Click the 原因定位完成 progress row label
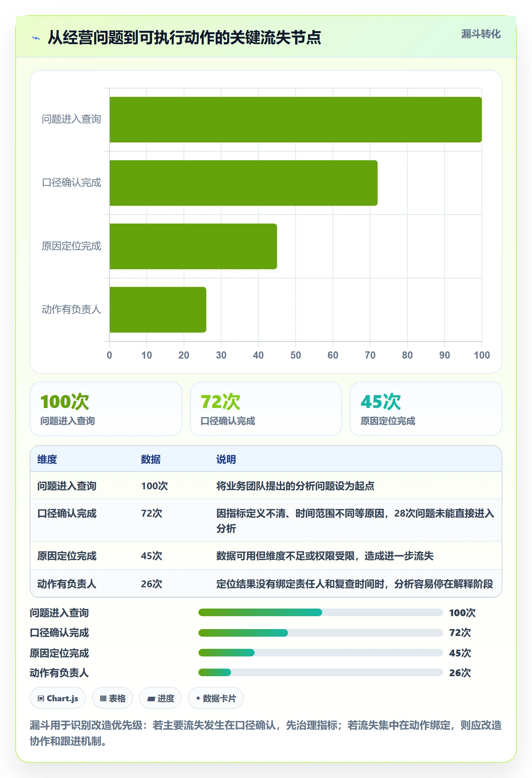Image resolution: width=532 pixels, height=778 pixels. [x=60, y=653]
